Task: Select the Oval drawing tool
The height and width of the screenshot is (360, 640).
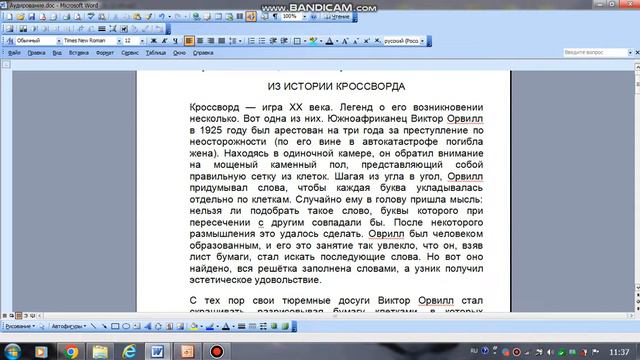Action: pos(126,326)
